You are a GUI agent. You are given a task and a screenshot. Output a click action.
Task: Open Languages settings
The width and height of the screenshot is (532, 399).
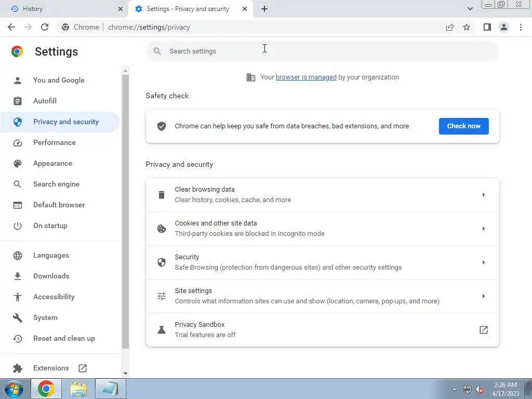click(60, 256)
